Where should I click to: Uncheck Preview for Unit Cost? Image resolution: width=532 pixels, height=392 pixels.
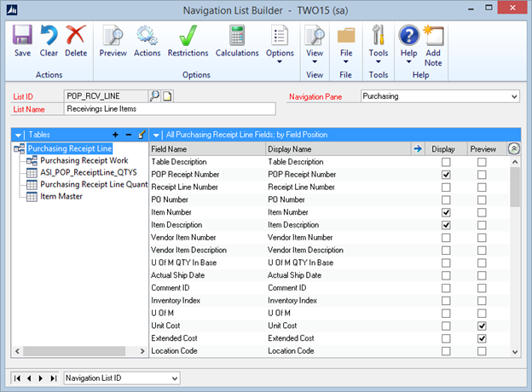pyautogui.click(x=482, y=326)
